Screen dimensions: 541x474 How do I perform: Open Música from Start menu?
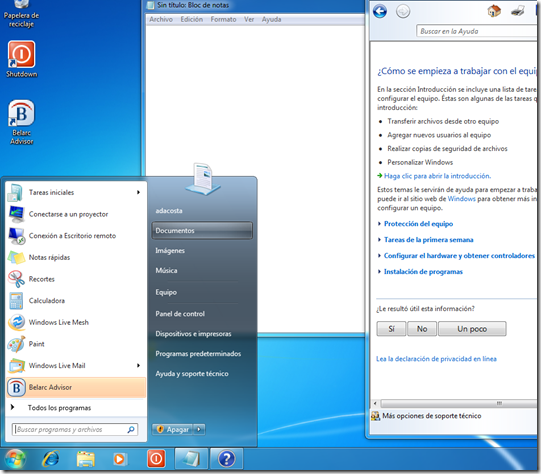(166, 270)
